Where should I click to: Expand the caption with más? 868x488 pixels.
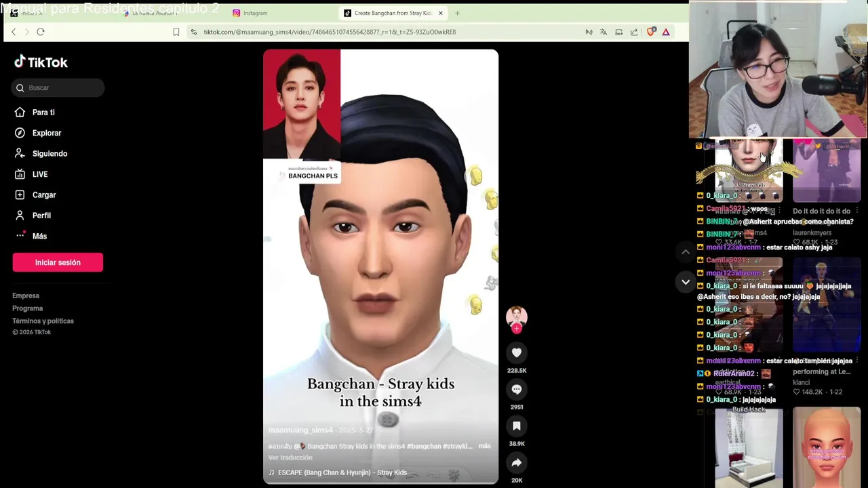click(x=484, y=446)
